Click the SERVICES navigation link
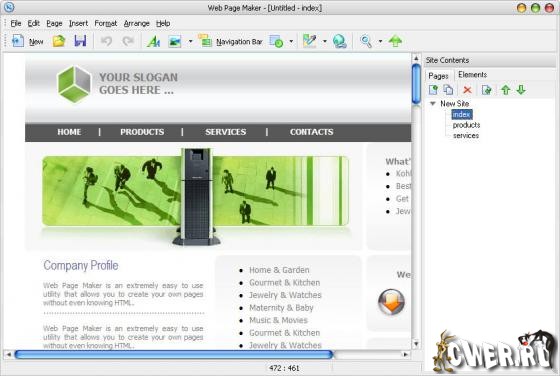Screen dimensions: 560x376 pyautogui.click(x=226, y=132)
